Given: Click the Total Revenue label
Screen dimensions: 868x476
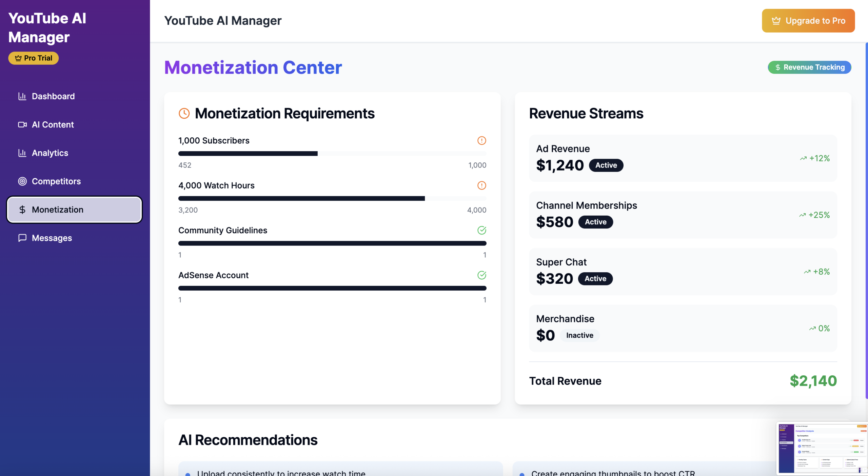Looking at the screenshot, I should click(565, 381).
